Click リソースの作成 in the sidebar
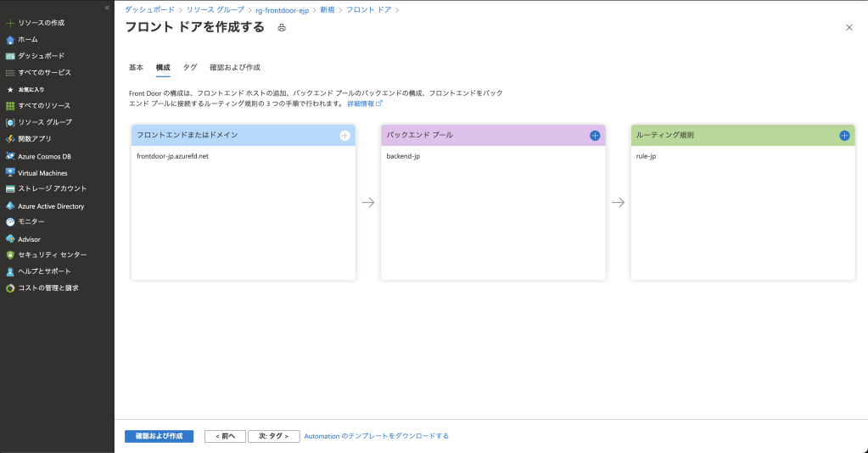The image size is (868, 453). (41, 23)
